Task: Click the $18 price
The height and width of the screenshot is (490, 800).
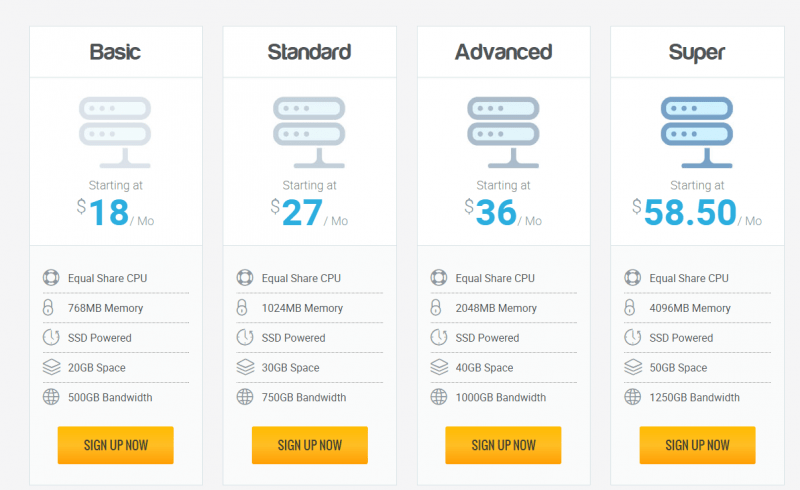Action: coord(103,212)
